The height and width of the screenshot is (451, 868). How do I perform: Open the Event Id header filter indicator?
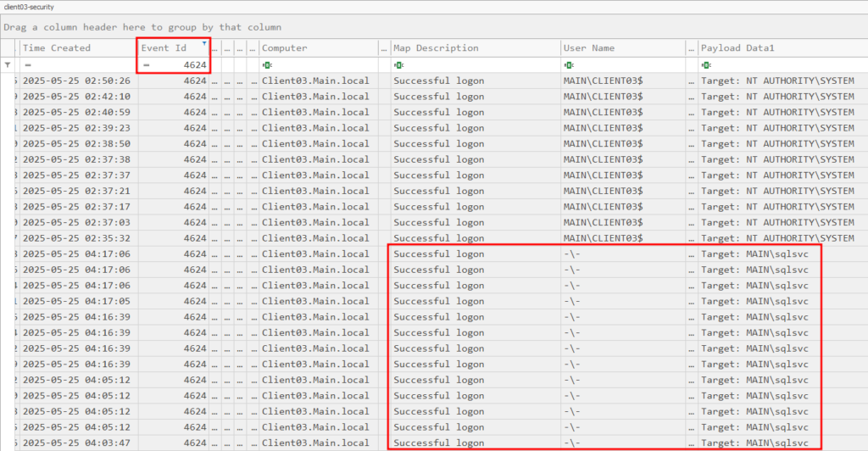point(203,42)
